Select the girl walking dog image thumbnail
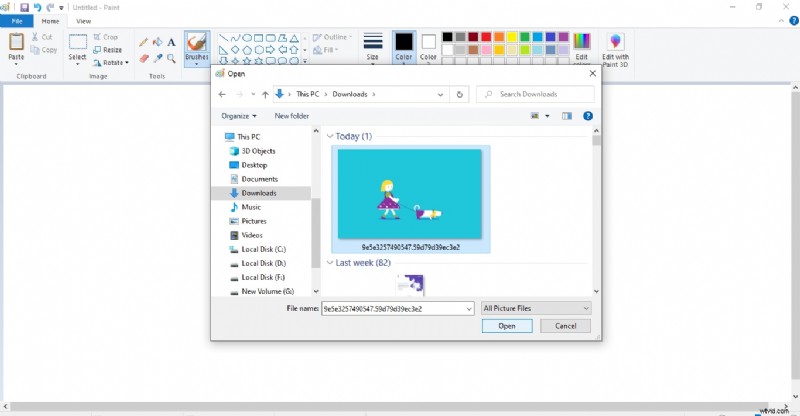 [x=411, y=199]
